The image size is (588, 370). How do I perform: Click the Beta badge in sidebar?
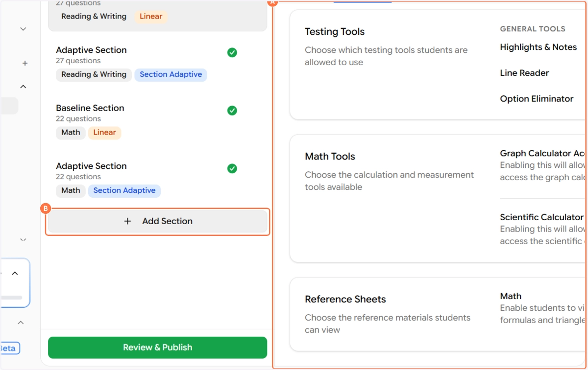tap(9, 348)
